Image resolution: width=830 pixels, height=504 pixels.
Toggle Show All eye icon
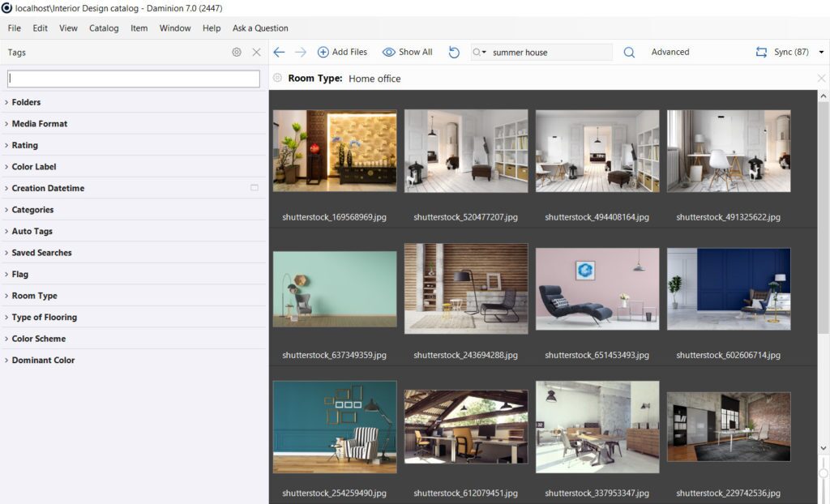coord(389,52)
